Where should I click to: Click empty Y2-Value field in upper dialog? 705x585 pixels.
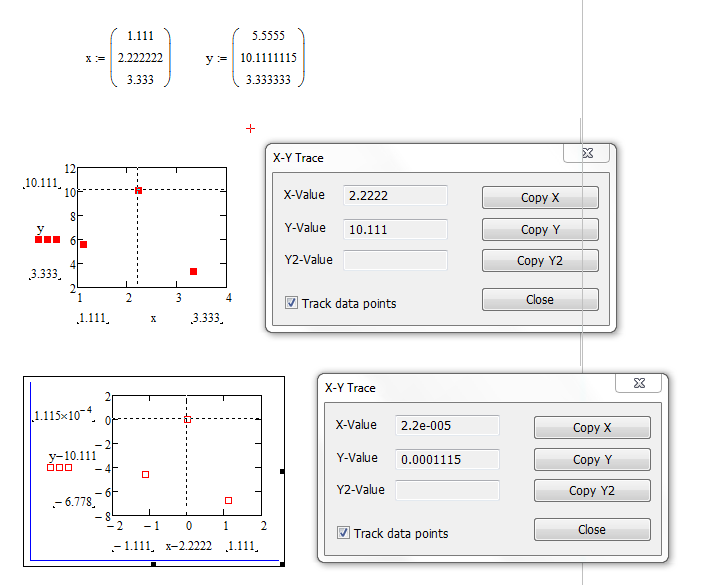(395, 260)
